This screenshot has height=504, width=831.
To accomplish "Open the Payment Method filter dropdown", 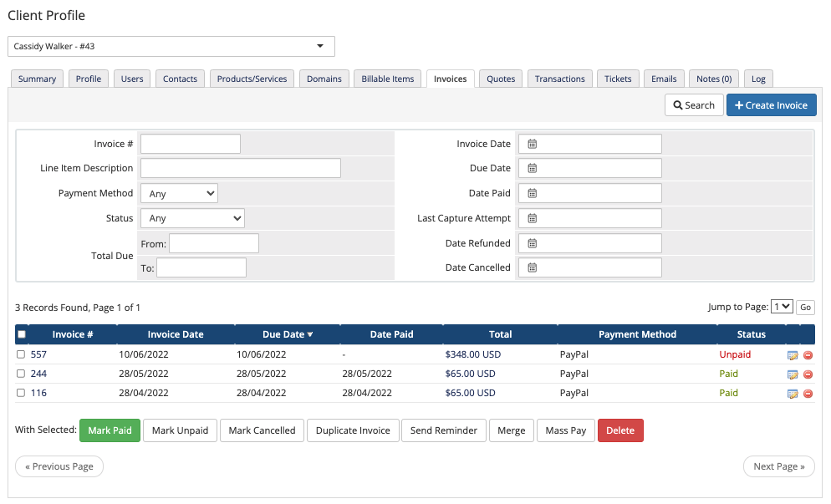I will [178, 192].
